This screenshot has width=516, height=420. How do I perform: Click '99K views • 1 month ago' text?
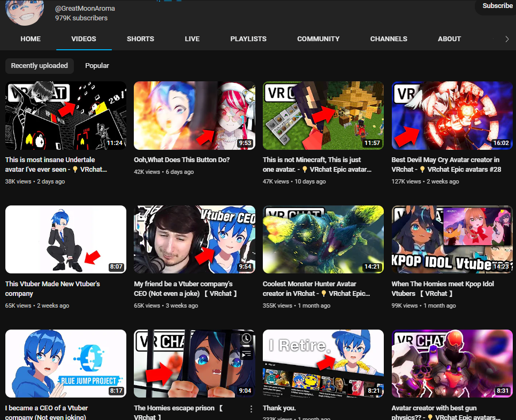pos(424,306)
